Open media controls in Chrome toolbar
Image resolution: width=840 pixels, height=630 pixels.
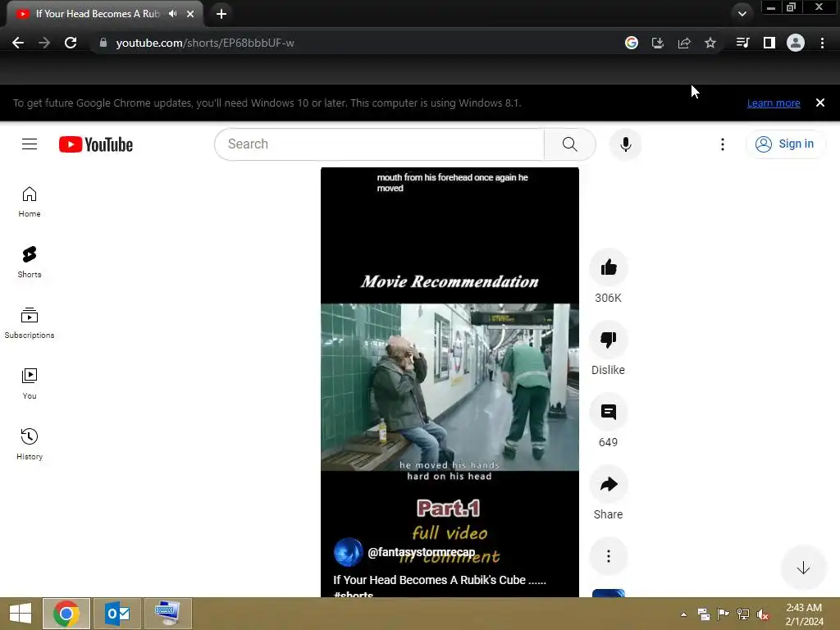[x=742, y=43]
